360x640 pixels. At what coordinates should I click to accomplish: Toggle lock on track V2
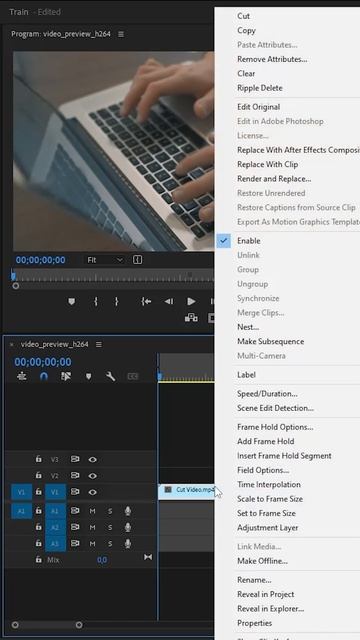coord(38,476)
